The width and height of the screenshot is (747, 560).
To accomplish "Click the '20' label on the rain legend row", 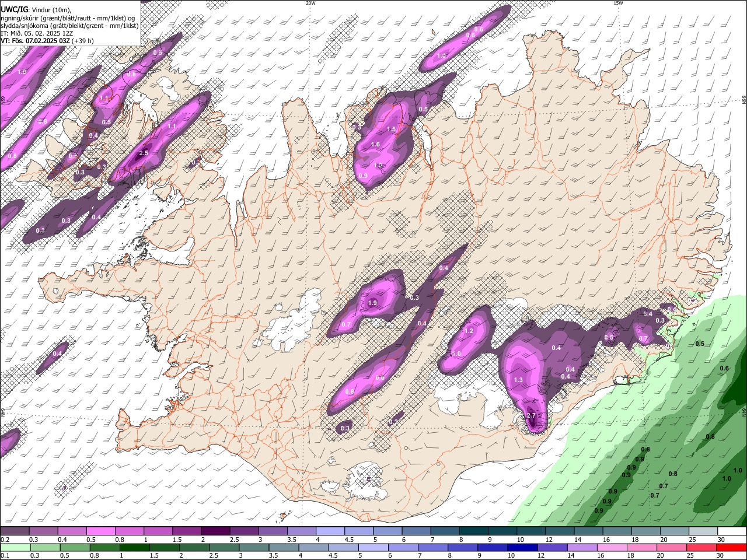I will 661,555.
